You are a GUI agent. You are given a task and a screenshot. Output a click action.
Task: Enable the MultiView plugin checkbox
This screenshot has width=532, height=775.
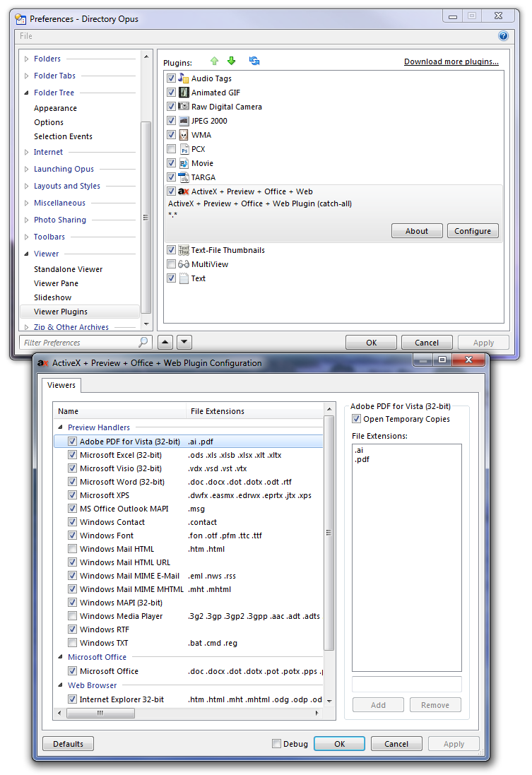click(171, 264)
